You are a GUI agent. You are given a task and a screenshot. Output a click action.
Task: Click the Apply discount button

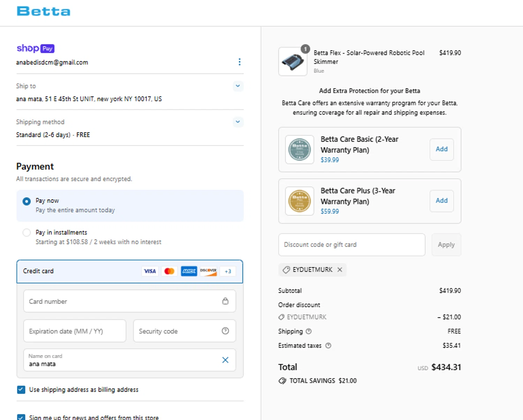446,245
